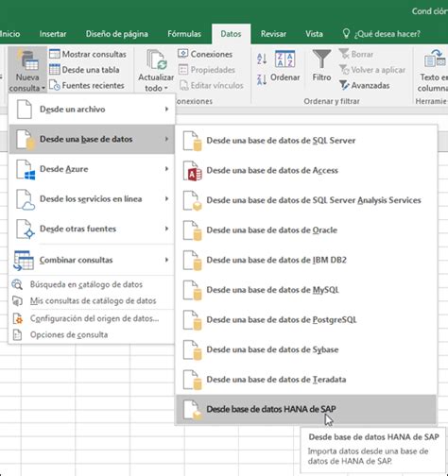
Task: Open the Ordenar dialog
Action: click(284, 66)
